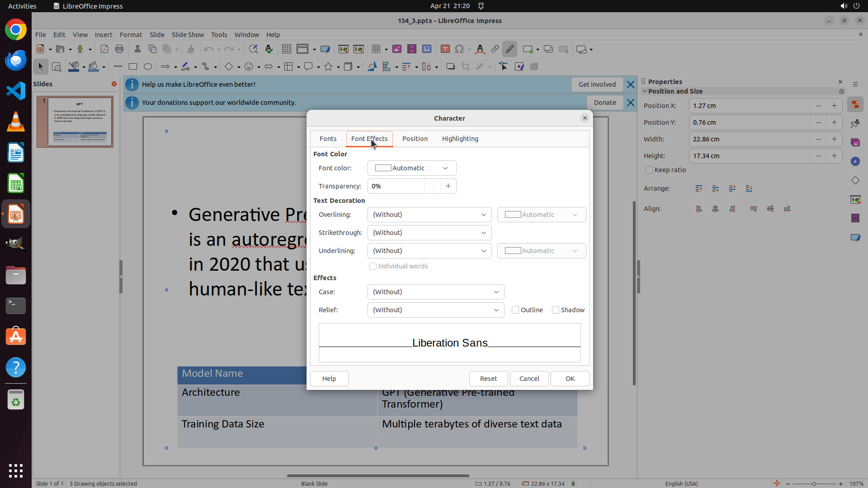Open the Strikethrough dropdown
This screenshot has width=868, height=488.
click(429, 233)
